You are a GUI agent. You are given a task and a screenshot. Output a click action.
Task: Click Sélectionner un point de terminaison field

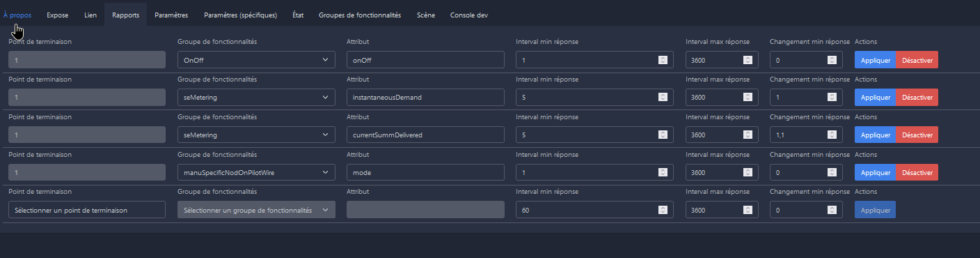(x=87, y=210)
